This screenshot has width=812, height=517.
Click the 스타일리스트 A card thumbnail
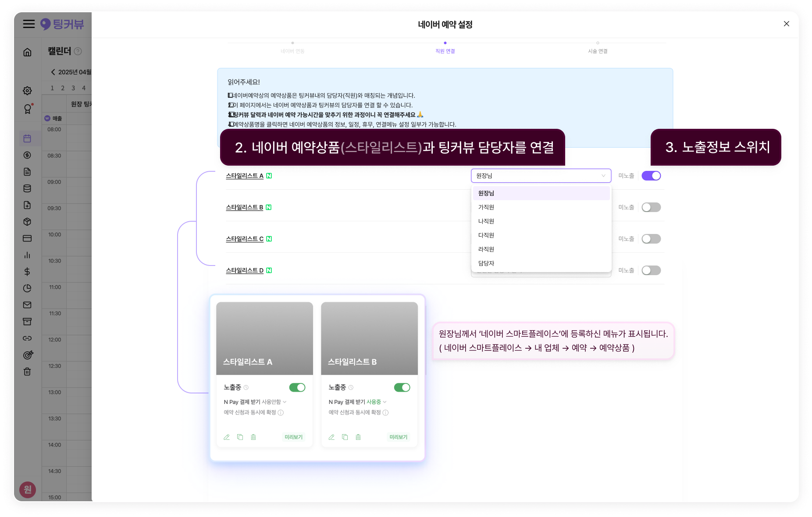[264, 338]
